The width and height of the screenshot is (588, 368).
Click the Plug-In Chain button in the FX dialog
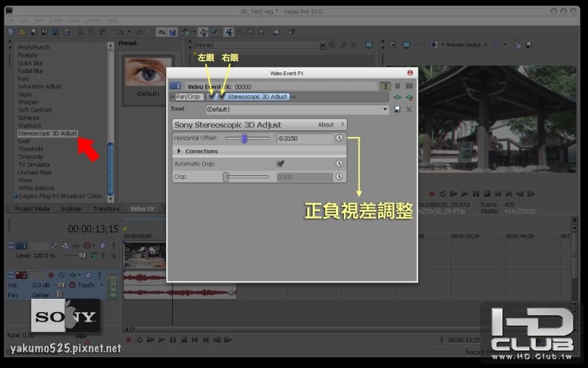pos(397,97)
